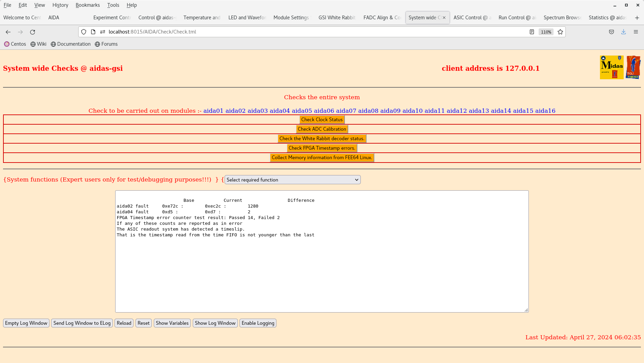Screen dimensions: 644x363
Task: Switch to Statistics @ aidas tab
Action: pyautogui.click(x=608, y=18)
